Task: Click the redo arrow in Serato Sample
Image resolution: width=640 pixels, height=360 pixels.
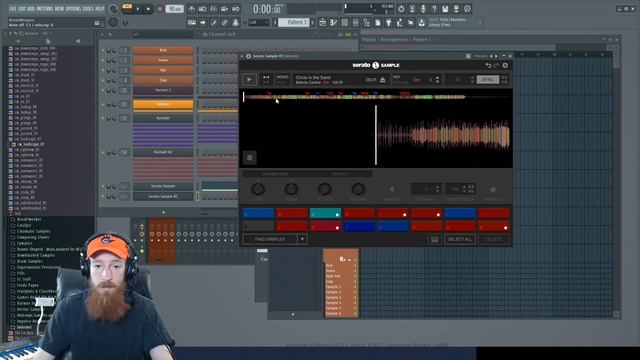Action: [496, 65]
